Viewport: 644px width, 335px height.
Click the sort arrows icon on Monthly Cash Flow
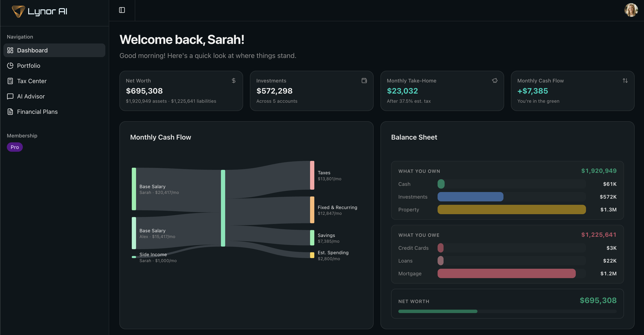(x=625, y=80)
